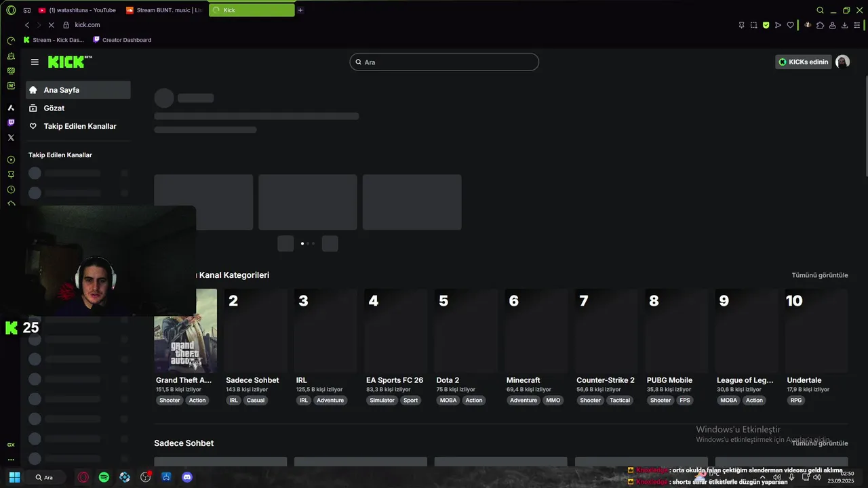The image size is (868, 488).
Task: Select the Kick browser tab
Action: coord(252,10)
